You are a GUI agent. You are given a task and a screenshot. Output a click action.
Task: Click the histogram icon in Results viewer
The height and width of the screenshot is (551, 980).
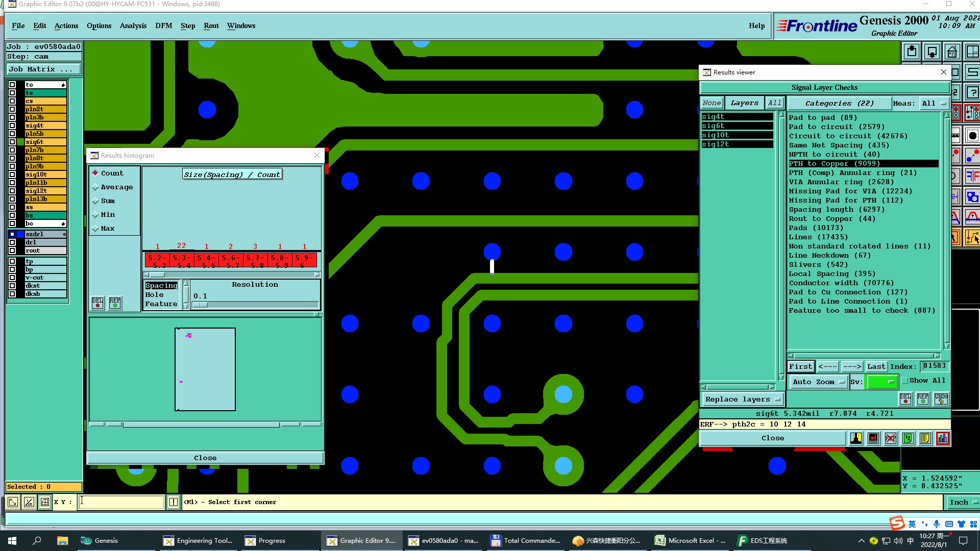tap(942, 438)
